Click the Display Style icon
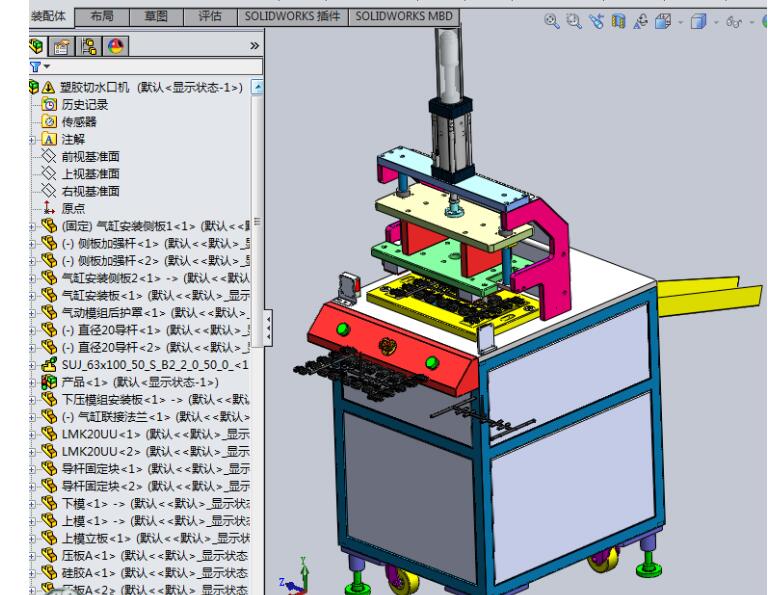 pyautogui.click(x=698, y=21)
